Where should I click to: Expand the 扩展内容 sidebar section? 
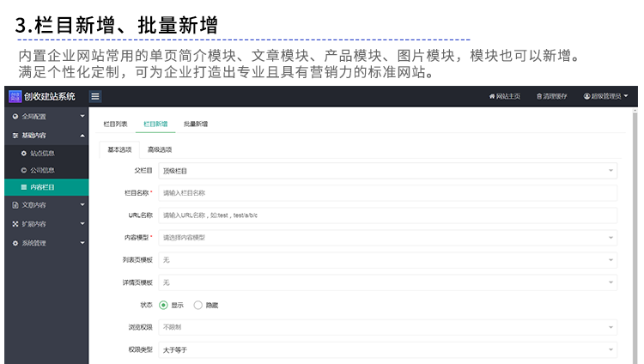click(x=46, y=224)
